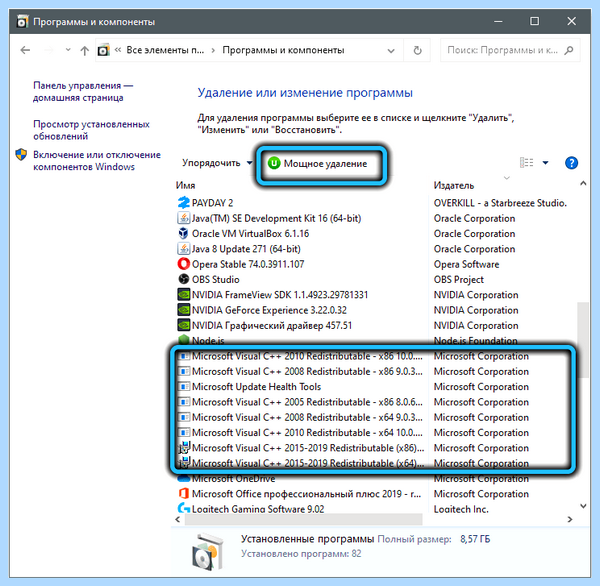The height and width of the screenshot is (586, 600).
Task: Select the OBS Studio icon
Action: pyautogui.click(x=184, y=279)
